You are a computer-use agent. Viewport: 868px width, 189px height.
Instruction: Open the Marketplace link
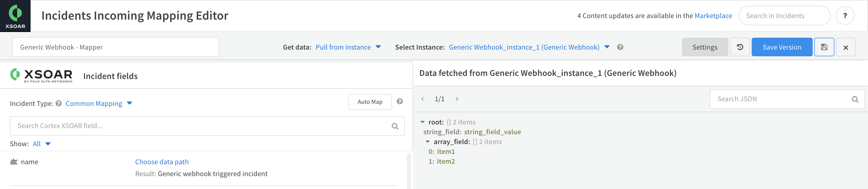point(713,16)
